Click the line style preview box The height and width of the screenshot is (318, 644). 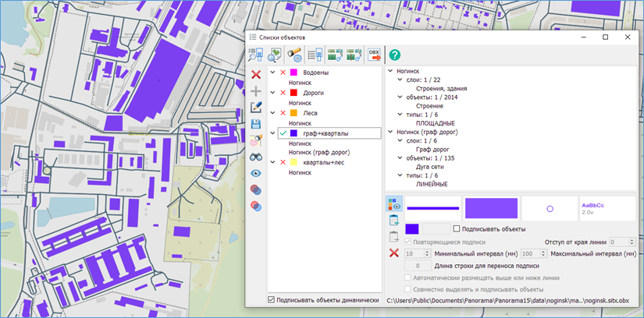432,208
